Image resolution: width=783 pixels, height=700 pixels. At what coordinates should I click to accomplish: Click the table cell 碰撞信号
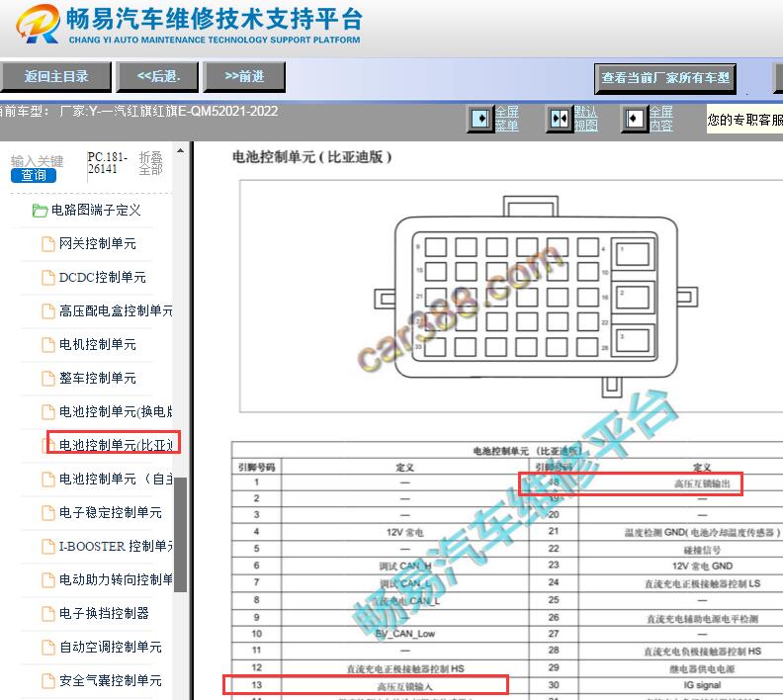(702, 550)
